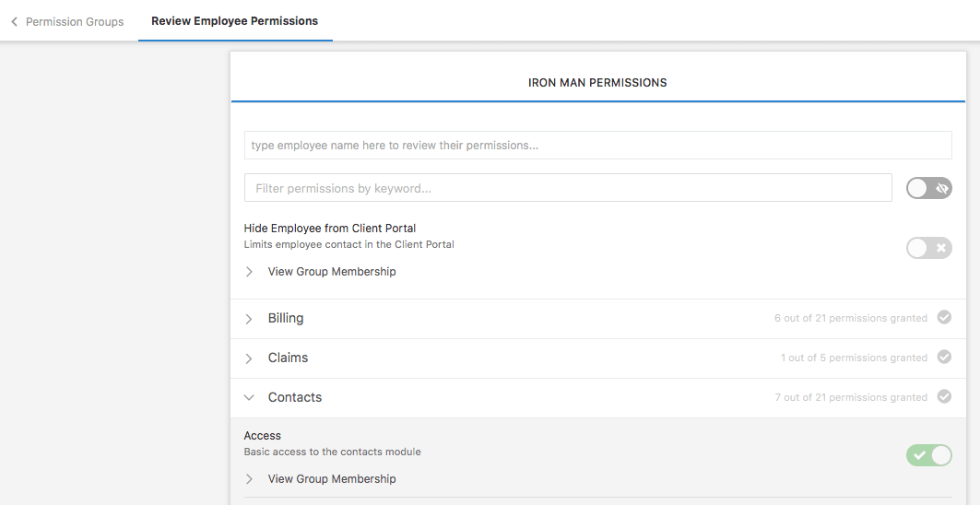Click the Claims granted checkmark icon
Viewport: 980px width, 505px height.
[x=944, y=357]
